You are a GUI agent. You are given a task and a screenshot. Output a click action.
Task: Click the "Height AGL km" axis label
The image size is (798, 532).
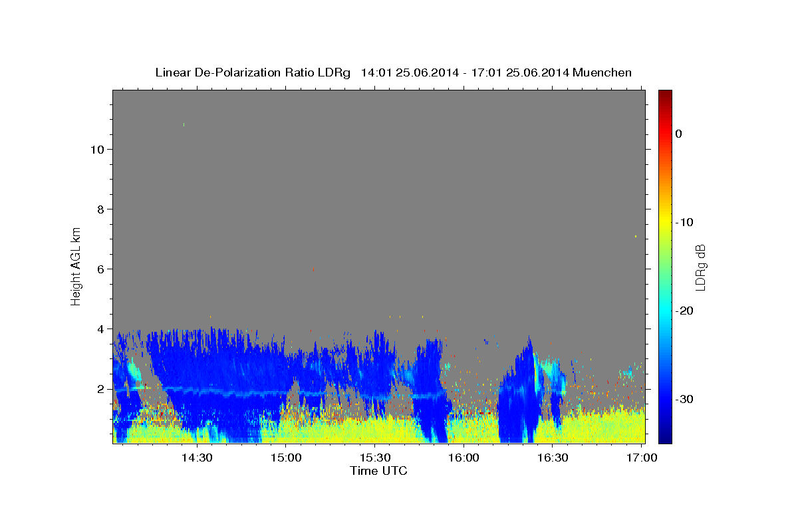point(76,265)
